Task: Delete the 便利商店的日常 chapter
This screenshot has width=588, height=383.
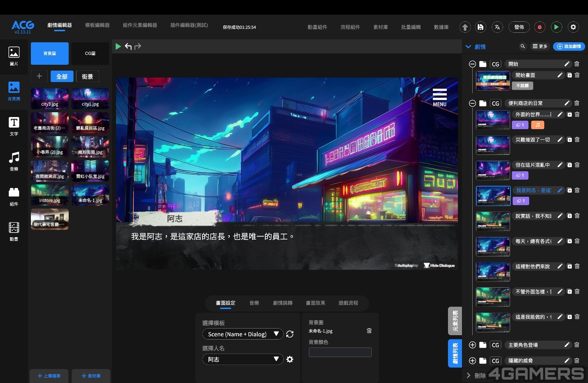Action: click(x=577, y=103)
